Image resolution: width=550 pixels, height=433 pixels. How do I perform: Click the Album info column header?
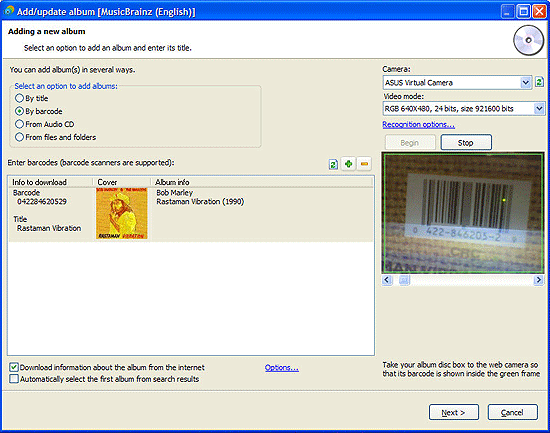(262, 182)
